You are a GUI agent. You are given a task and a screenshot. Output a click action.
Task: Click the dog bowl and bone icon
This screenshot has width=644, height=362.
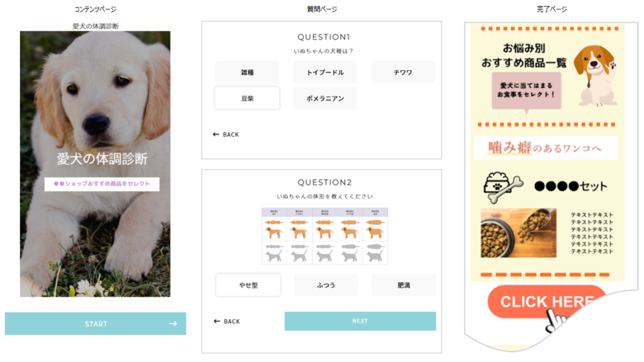coord(503,187)
